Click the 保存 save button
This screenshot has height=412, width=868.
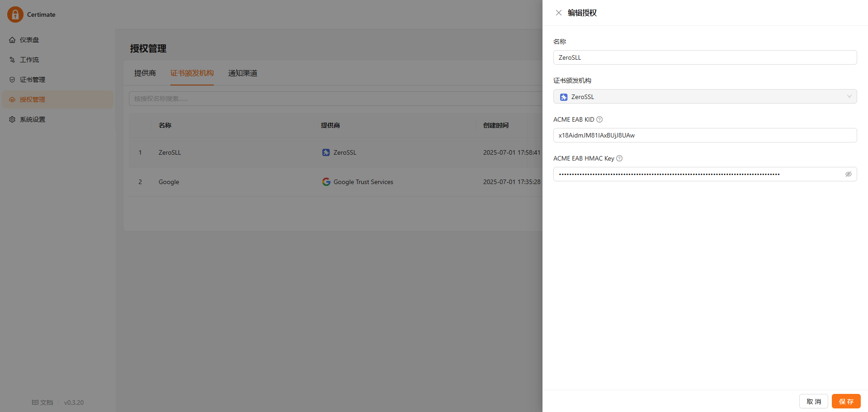tap(846, 401)
